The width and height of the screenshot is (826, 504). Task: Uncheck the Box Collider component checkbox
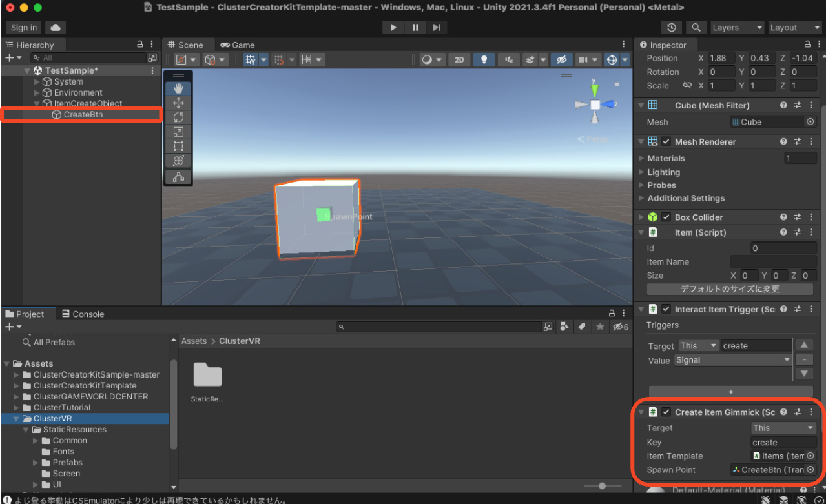(x=666, y=217)
